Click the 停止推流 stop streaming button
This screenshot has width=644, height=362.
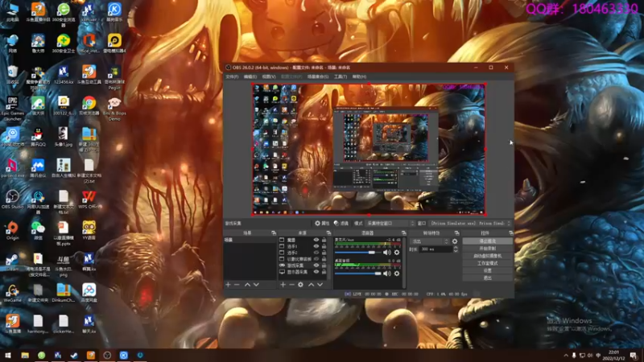pyautogui.click(x=488, y=241)
